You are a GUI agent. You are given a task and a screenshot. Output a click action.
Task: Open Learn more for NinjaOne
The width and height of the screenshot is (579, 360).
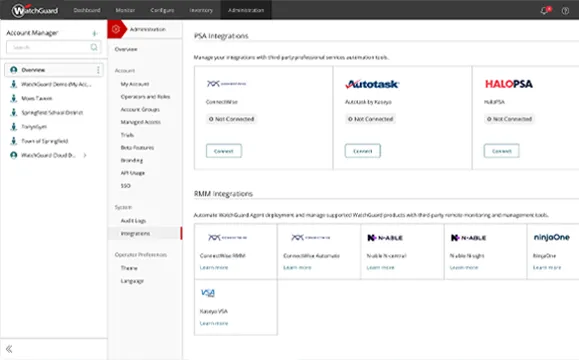tap(547, 267)
